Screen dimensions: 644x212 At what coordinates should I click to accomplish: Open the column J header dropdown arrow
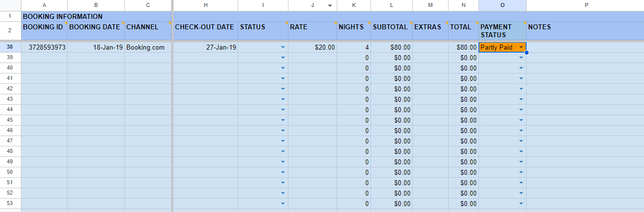329,5
